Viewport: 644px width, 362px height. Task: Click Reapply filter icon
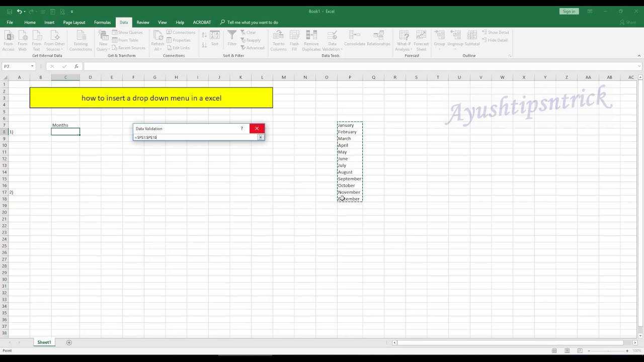pyautogui.click(x=251, y=40)
